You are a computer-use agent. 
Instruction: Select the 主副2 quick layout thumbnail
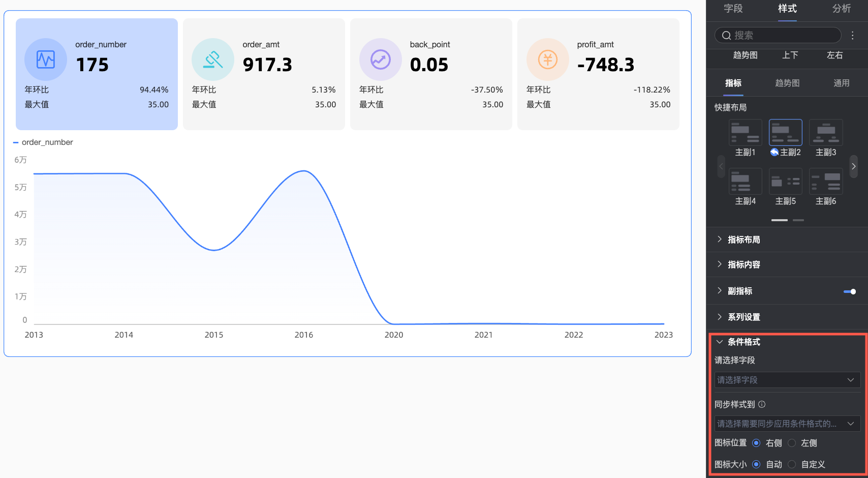[785, 133]
